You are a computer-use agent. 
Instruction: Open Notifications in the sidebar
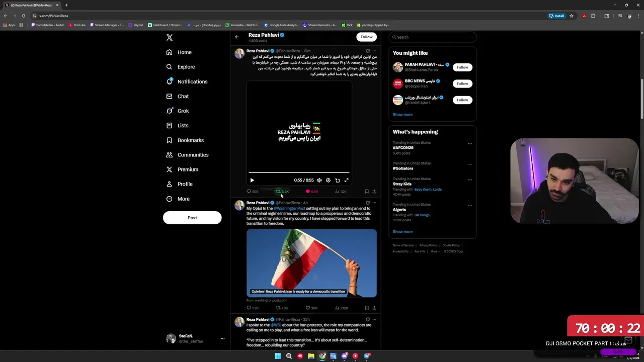pos(187,81)
